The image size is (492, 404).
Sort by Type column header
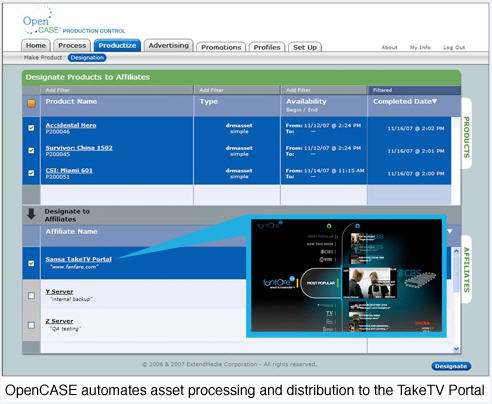pyautogui.click(x=209, y=102)
